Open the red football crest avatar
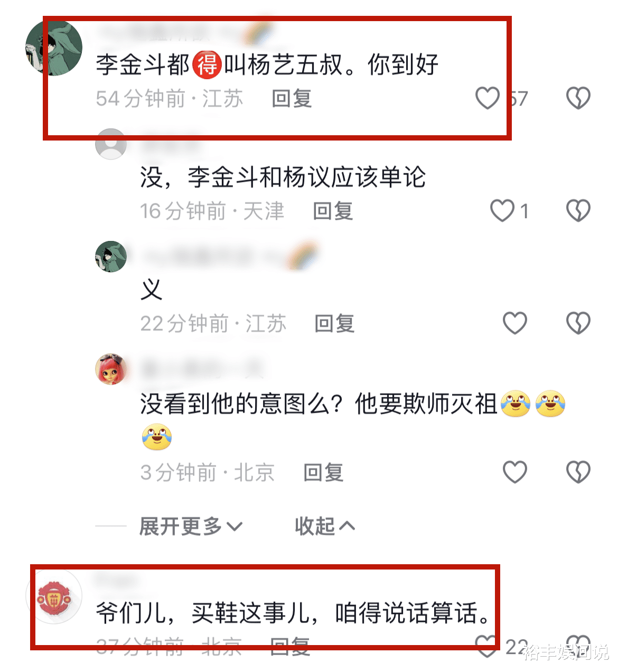618x672 pixels. pyautogui.click(x=54, y=598)
